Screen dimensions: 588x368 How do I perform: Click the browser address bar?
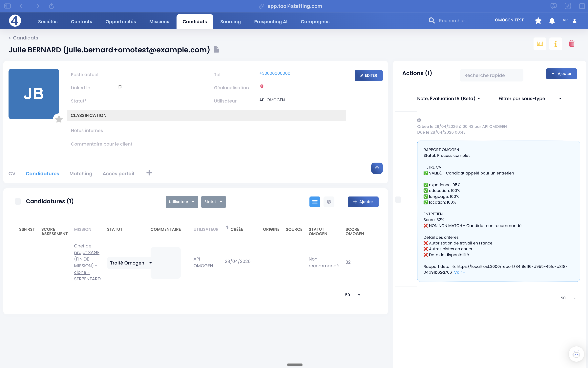click(x=294, y=6)
